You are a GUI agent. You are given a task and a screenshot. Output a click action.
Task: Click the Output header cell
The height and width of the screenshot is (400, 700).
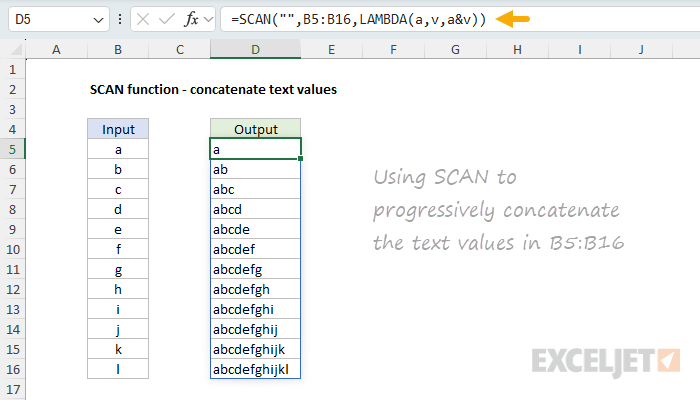(255, 129)
